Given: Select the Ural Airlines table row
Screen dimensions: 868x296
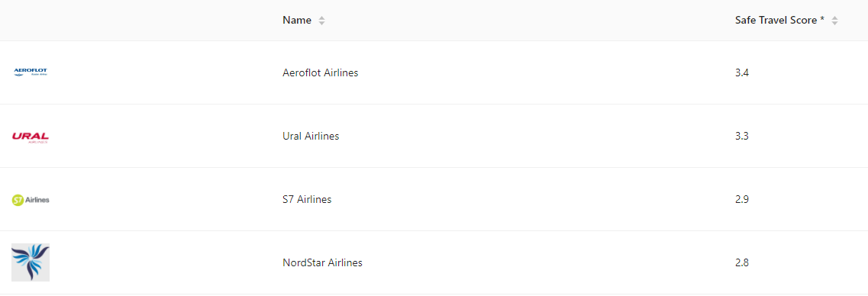Looking at the screenshot, I should pyautogui.click(x=434, y=136).
